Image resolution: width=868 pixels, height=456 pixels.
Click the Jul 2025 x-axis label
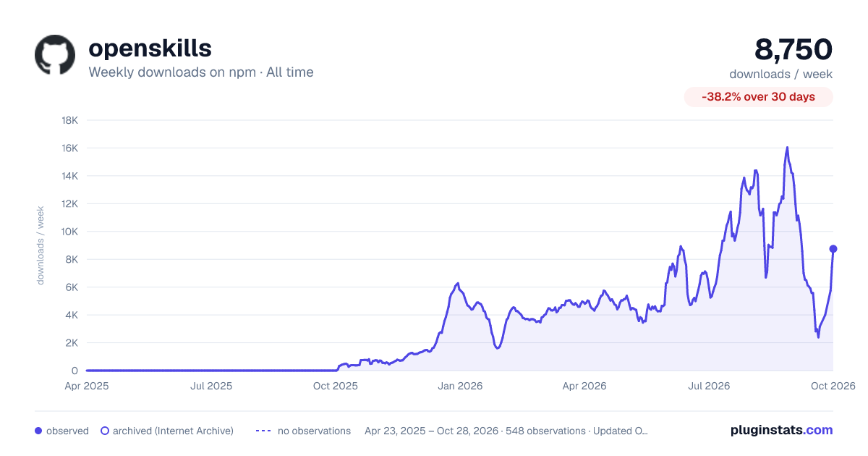pyautogui.click(x=211, y=386)
